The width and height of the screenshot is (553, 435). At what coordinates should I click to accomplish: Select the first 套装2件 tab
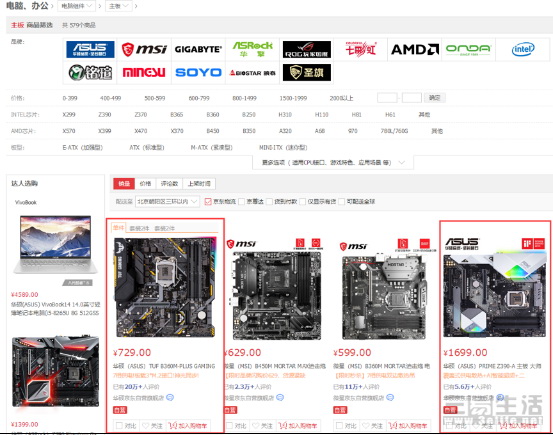139,228
